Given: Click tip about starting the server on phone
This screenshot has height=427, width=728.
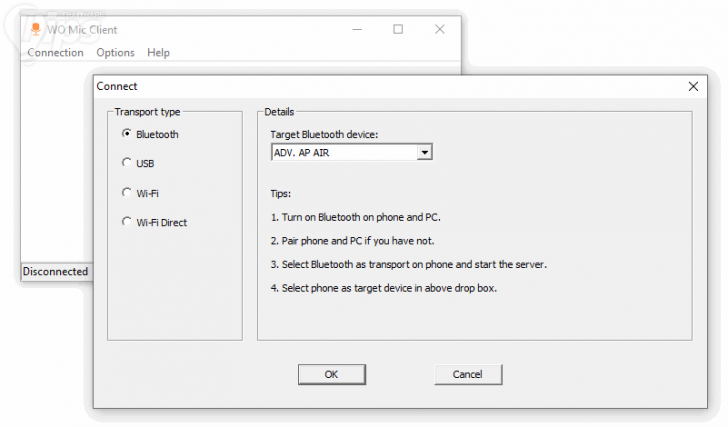Looking at the screenshot, I should (x=409, y=265).
